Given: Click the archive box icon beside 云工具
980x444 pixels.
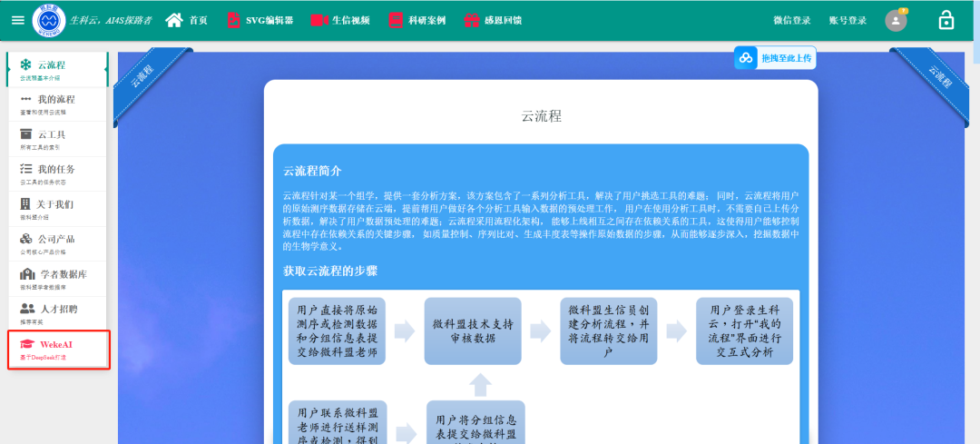Looking at the screenshot, I should (25, 133).
